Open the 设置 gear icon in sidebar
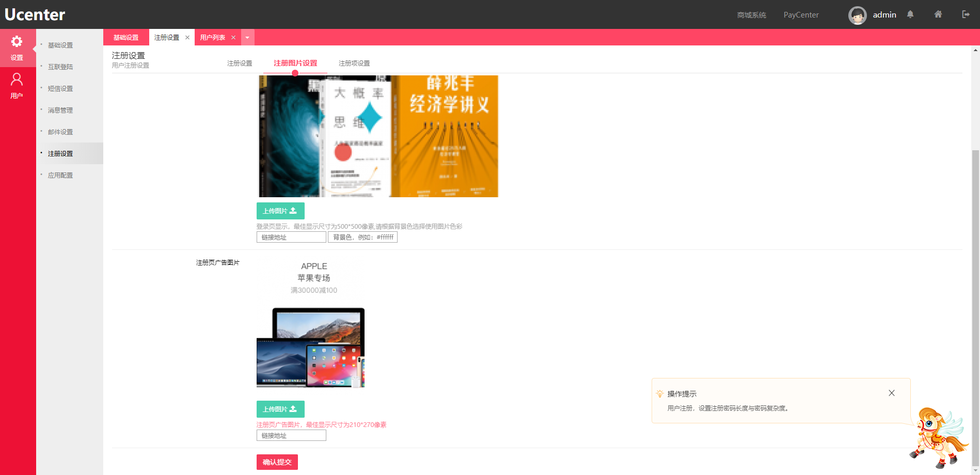Viewport: 980px width, 475px height. tap(17, 41)
